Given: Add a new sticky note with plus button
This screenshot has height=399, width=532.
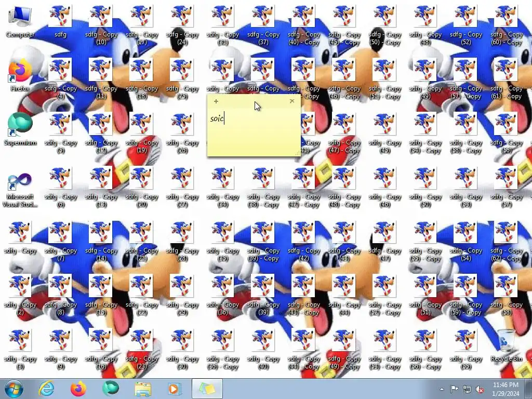Looking at the screenshot, I should [216, 101].
